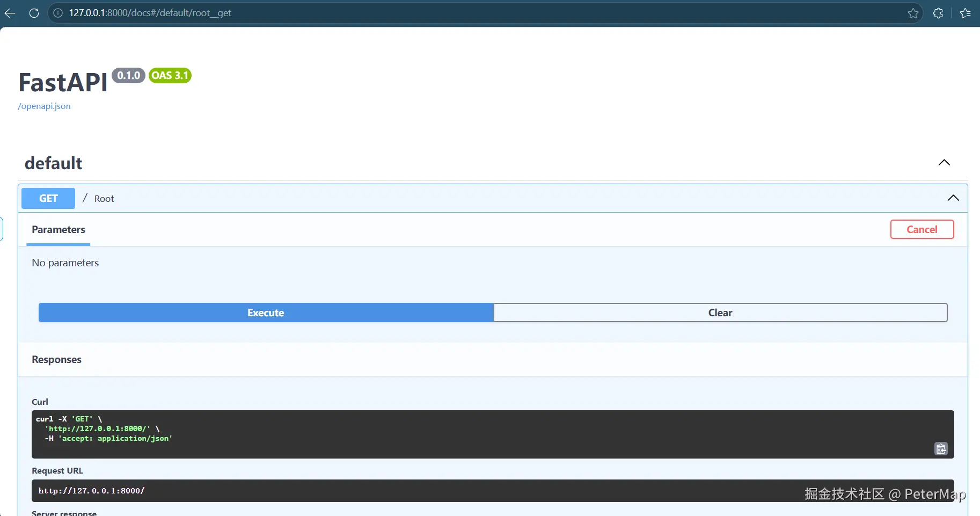Viewport: 980px width, 516px height.
Task: Select the Parameters tab
Action: click(x=58, y=230)
